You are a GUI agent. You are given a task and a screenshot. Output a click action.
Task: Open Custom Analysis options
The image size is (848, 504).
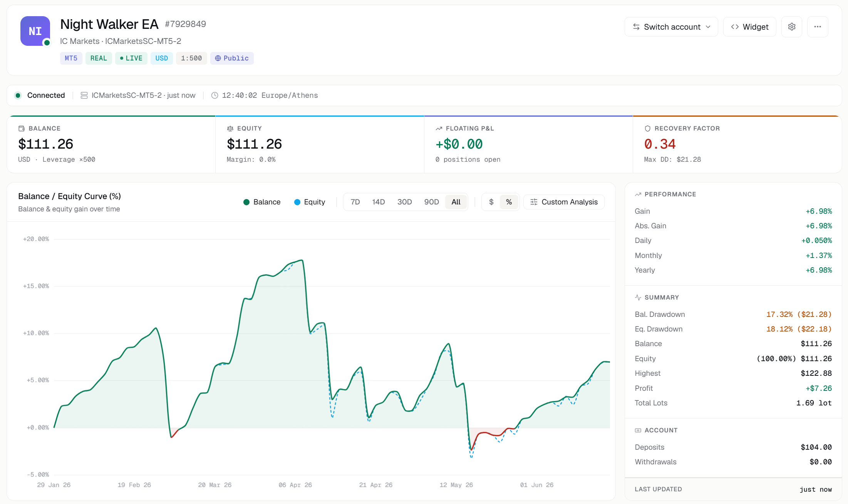pos(564,202)
